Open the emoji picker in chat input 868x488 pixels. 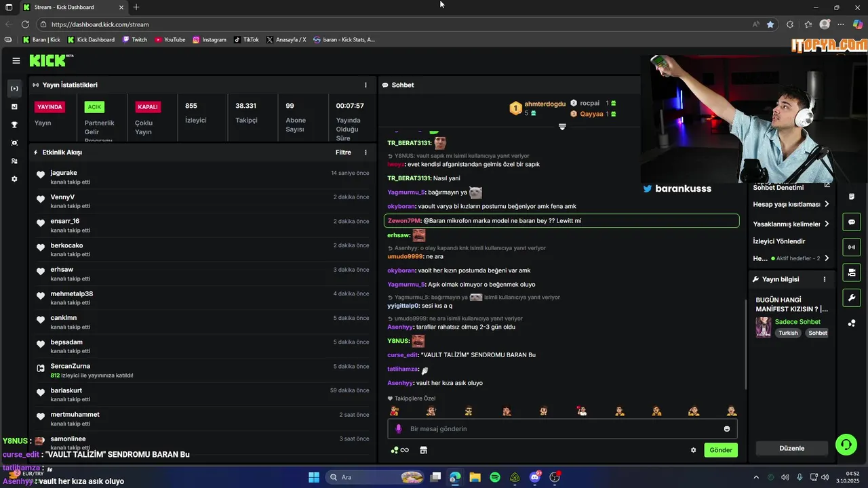tap(727, 429)
